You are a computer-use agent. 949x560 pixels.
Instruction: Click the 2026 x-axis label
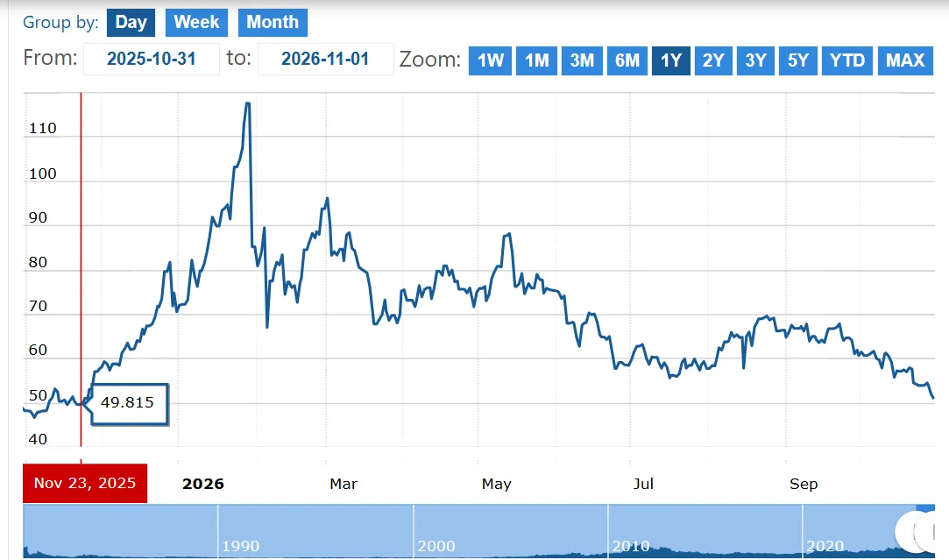coord(203,484)
